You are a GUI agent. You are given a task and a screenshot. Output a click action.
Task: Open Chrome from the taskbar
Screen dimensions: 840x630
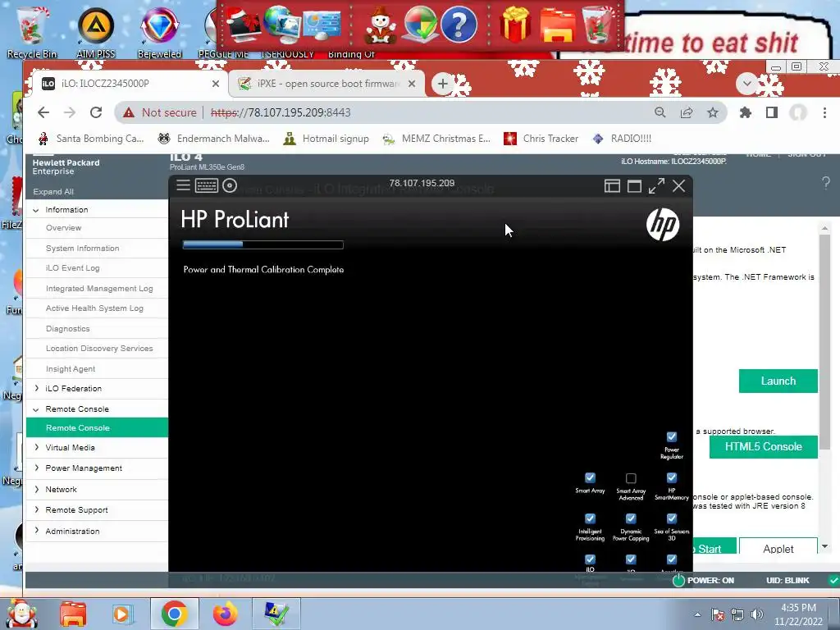[x=174, y=614]
